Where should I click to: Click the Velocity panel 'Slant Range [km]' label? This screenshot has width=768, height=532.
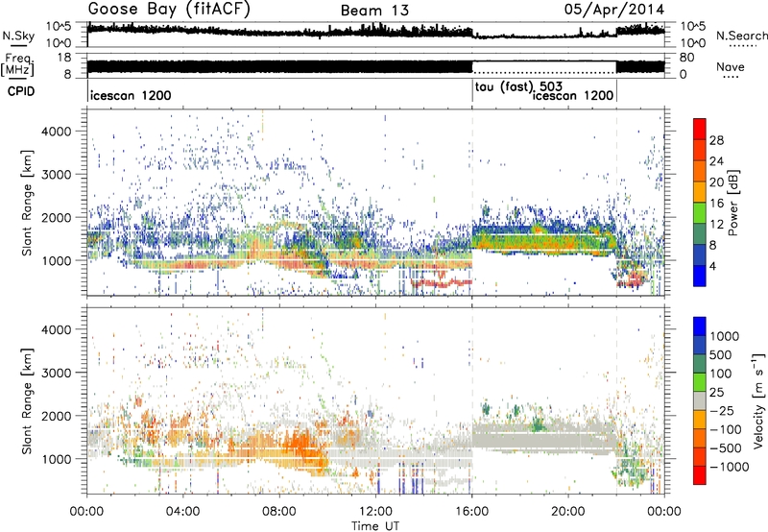(27, 400)
